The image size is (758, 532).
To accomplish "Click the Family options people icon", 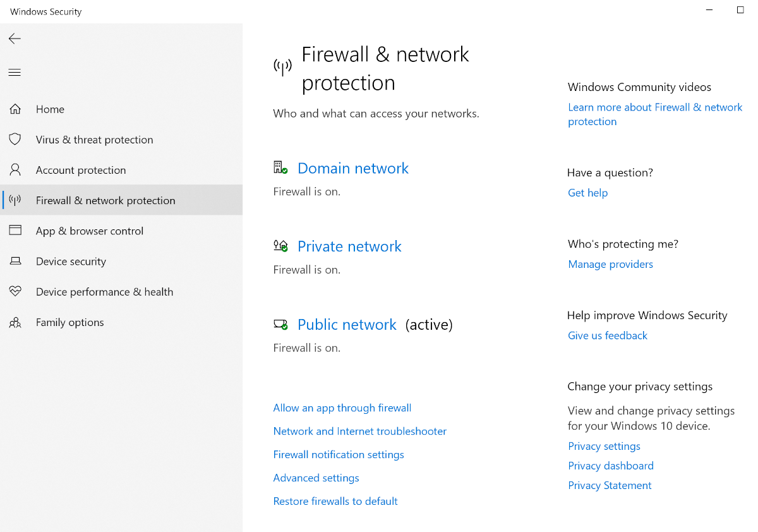I will tap(15, 322).
